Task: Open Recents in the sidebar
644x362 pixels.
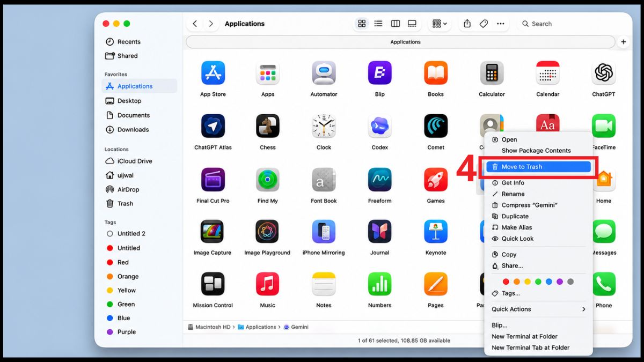Action: (138, 42)
